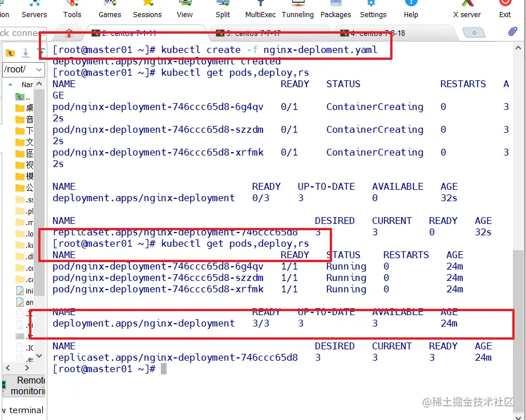Click 'replicaset.apps/nginx-deployment-746ccc65d8' in last row
Image resolution: width=526 pixels, height=420 pixels.
pos(175,358)
